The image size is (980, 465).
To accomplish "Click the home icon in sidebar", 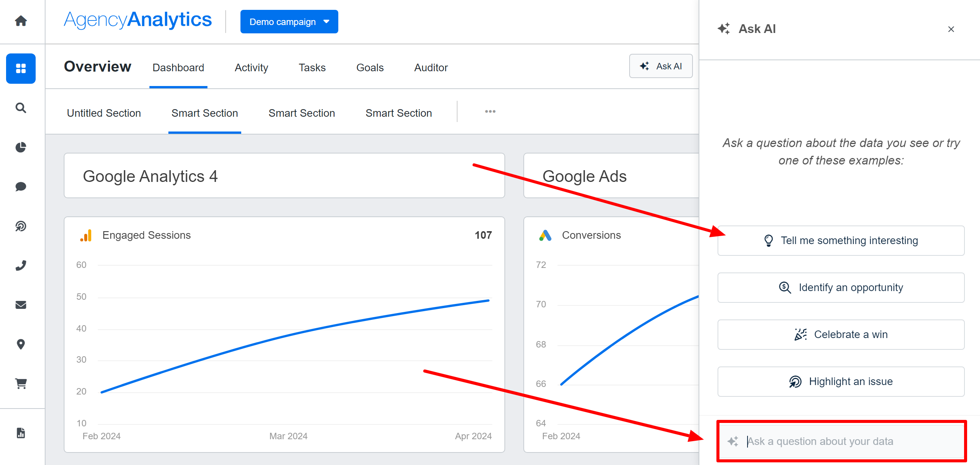I will (x=21, y=20).
